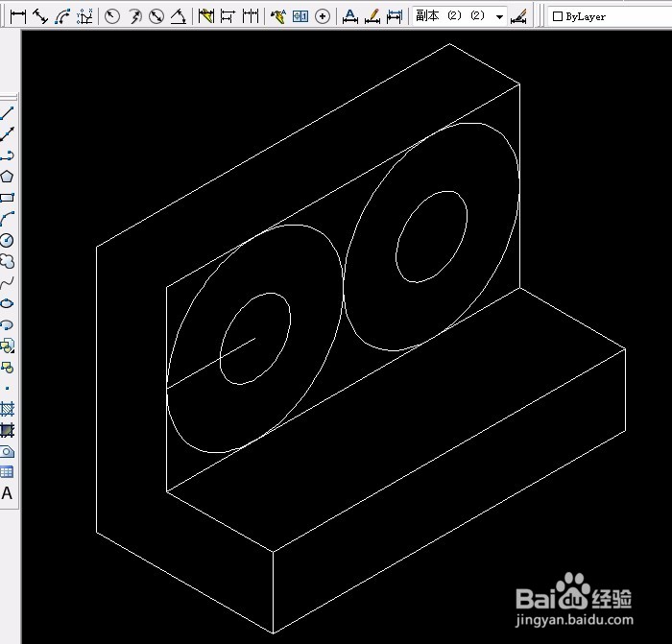Viewport: 672px width, 644px height.
Task: Select the Polygon tool
Action: [8, 176]
